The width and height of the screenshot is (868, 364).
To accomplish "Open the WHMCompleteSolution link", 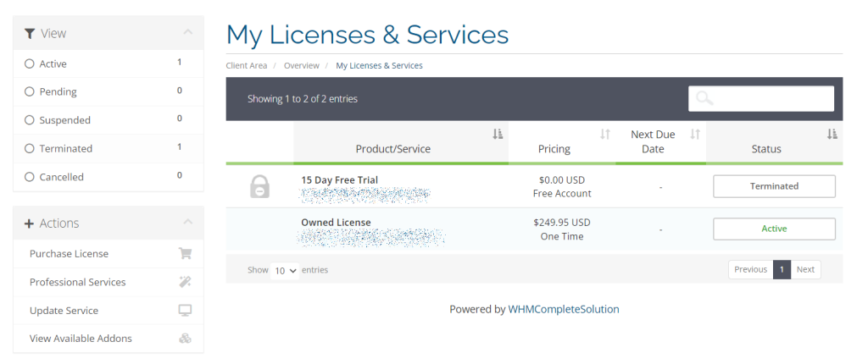I will (563, 310).
